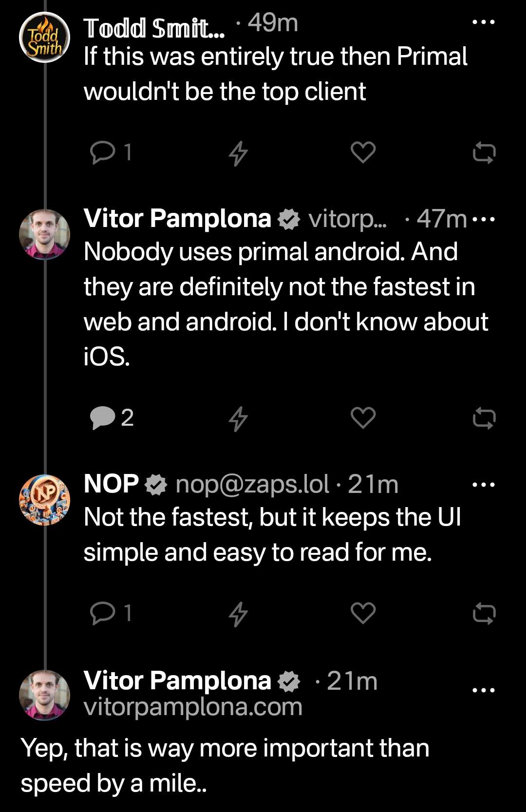
Task: Open NOP's profile picture
Action: point(44,500)
